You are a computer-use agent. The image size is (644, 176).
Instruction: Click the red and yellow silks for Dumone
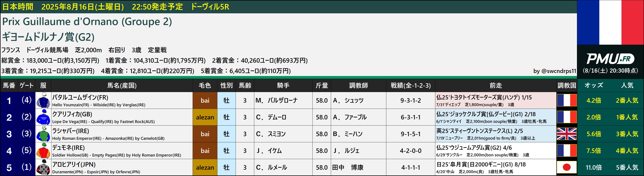(43, 151)
